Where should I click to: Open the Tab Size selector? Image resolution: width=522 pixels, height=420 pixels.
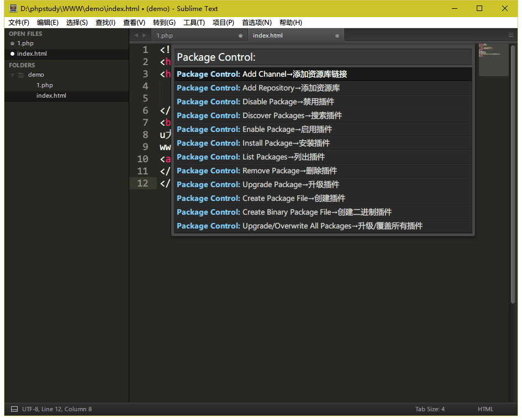[430, 409]
